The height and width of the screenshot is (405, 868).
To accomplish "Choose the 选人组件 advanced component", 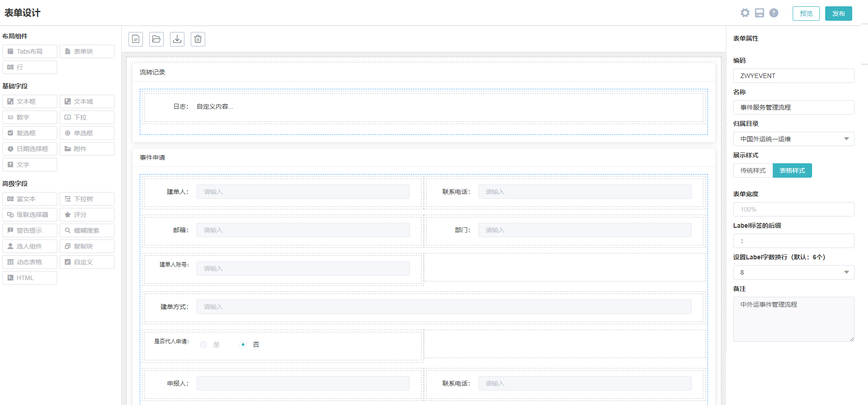I will 30,246.
